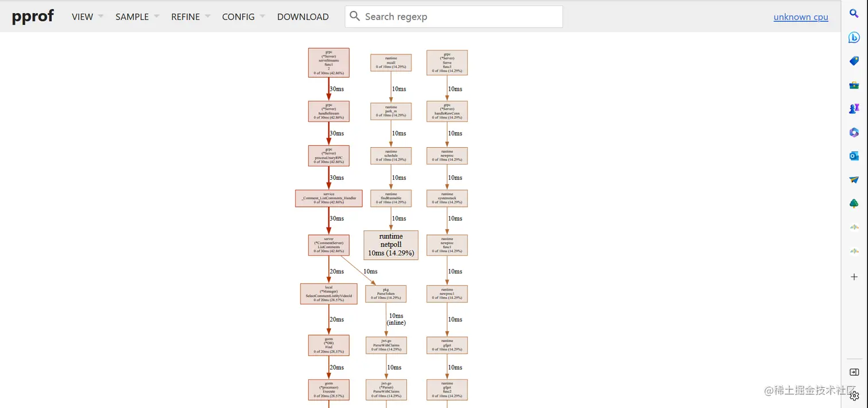Select the runtime newproc1 node
The image size is (868, 408).
point(447,294)
